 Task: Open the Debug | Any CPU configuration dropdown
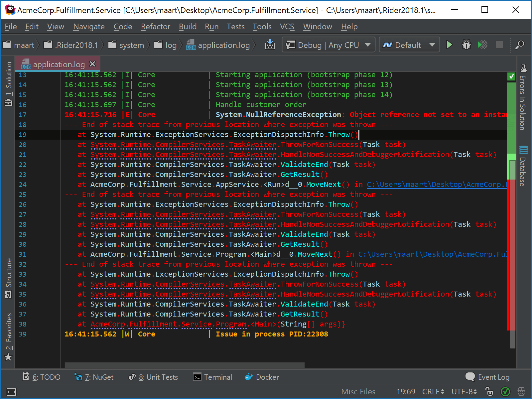click(329, 45)
